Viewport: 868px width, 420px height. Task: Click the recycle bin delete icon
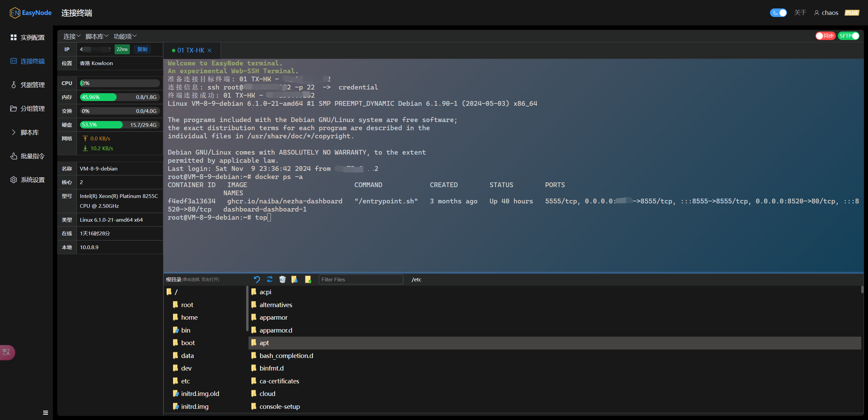(x=282, y=279)
